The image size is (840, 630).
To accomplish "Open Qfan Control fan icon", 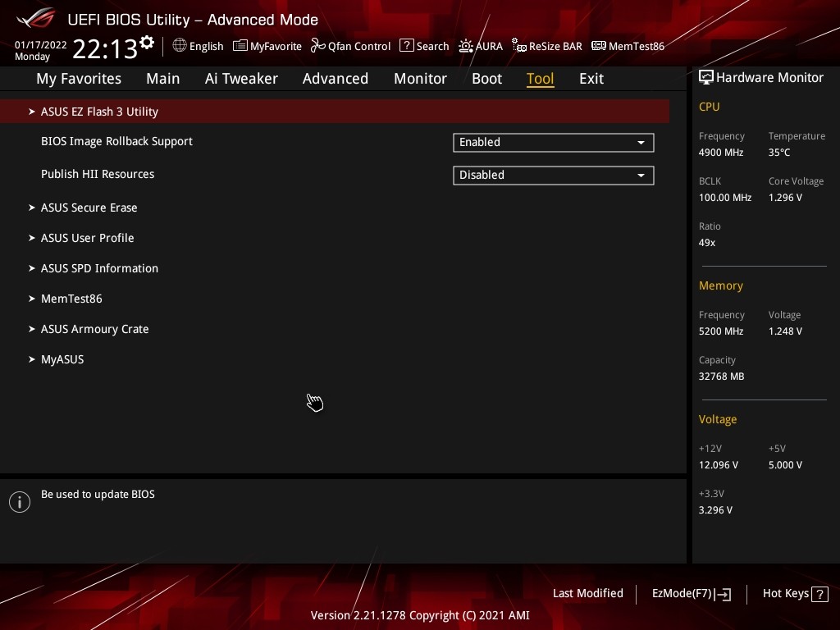I will (x=318, y=46).
